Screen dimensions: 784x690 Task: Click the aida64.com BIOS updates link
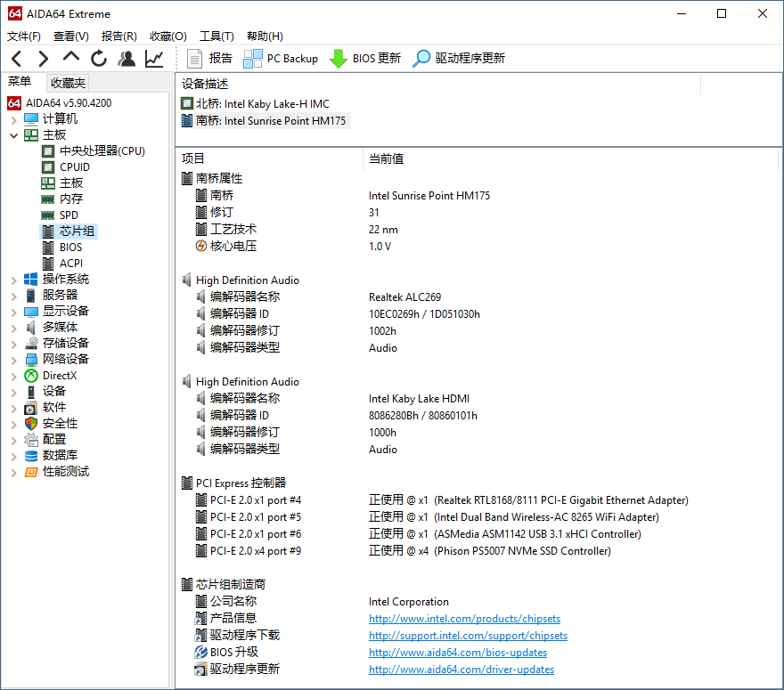pos(458,652)
